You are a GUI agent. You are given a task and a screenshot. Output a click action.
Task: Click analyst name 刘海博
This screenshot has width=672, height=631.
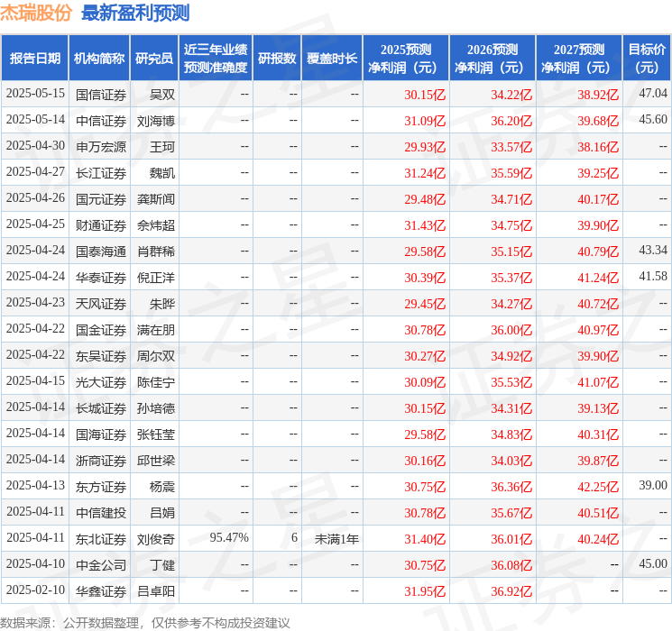156,121
